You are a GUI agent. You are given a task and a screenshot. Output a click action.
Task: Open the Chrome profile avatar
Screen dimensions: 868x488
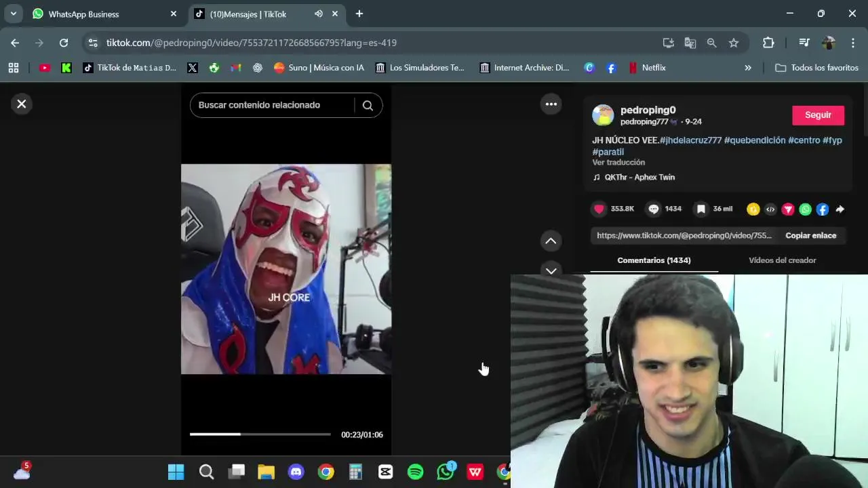point(829,43)
